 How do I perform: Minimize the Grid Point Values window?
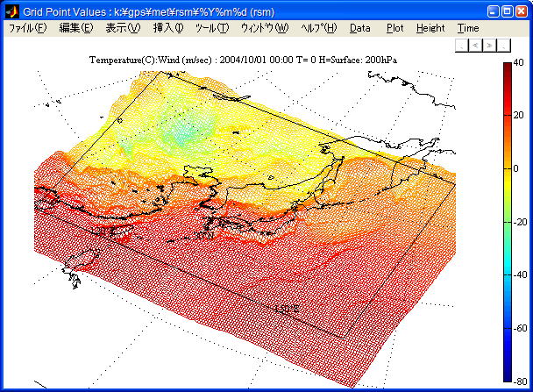494,11
